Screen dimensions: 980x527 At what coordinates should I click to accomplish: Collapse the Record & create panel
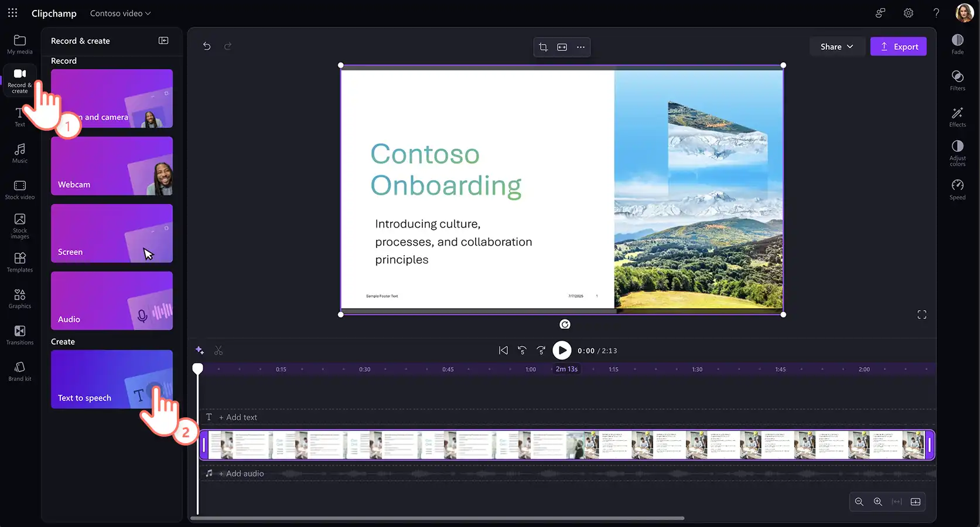[x=163, y=40]
